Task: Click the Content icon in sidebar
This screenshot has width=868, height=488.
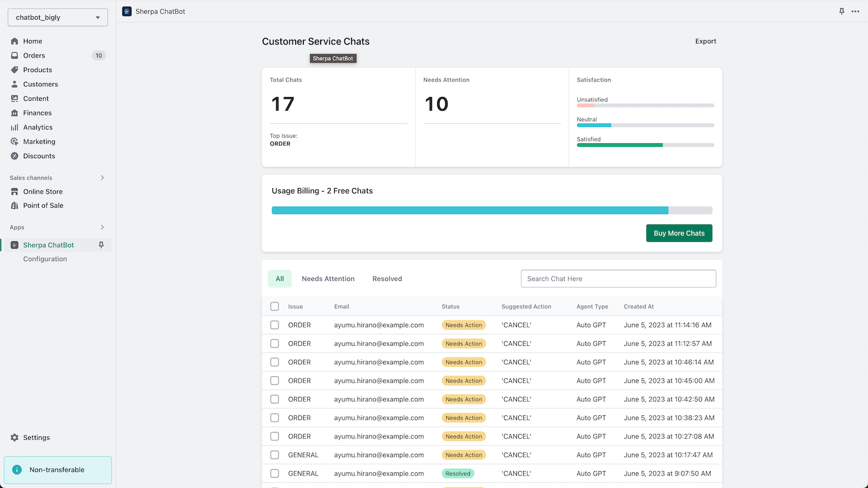Action: (15, 99)
